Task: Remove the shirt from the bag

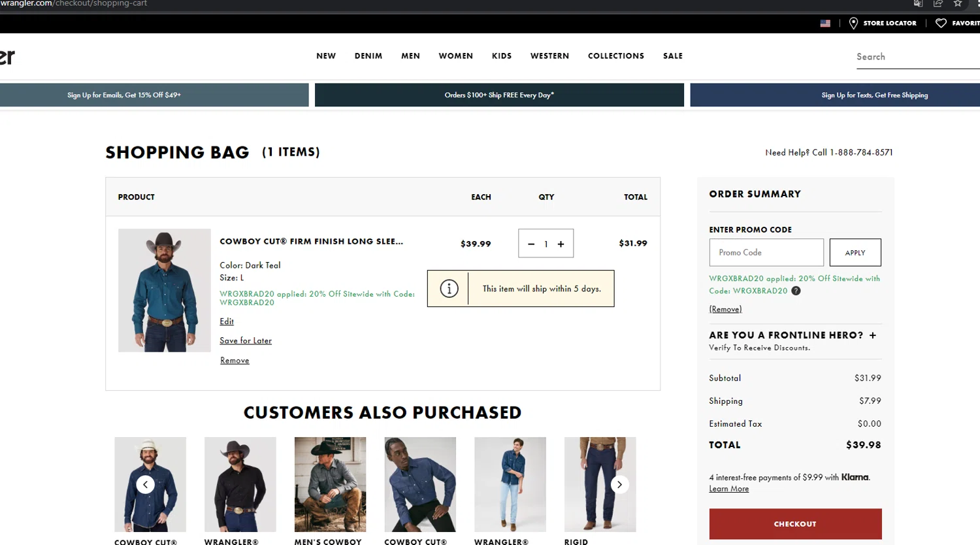Action: click(235, 360)
